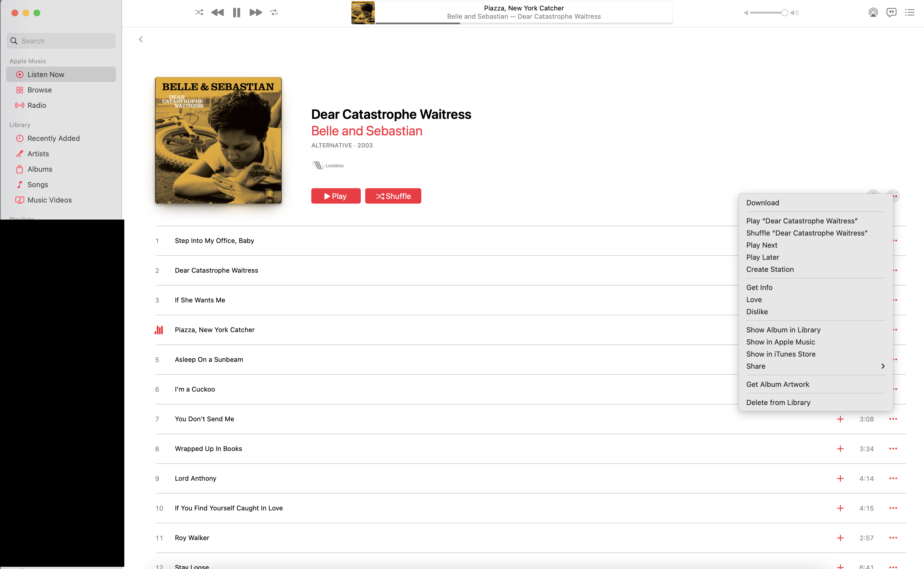
Task: Click the Search input field
Action: (61, 41)
